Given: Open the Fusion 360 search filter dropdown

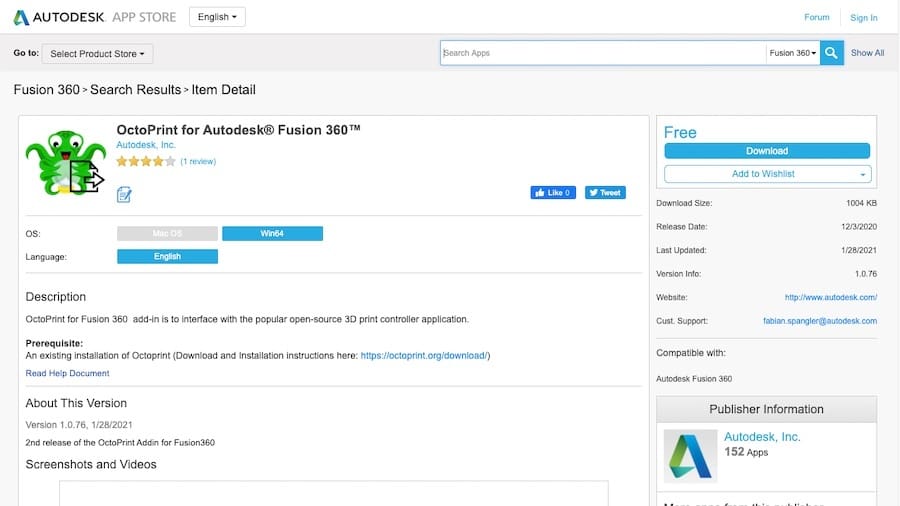Looking at the screenshot, I should [793, 53].
